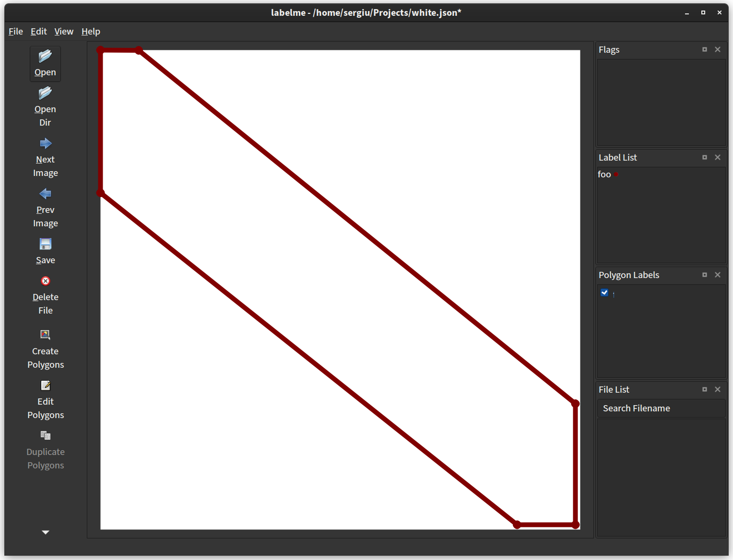
Task: Go to the Prev Image
Action: (x=45, y=206)
